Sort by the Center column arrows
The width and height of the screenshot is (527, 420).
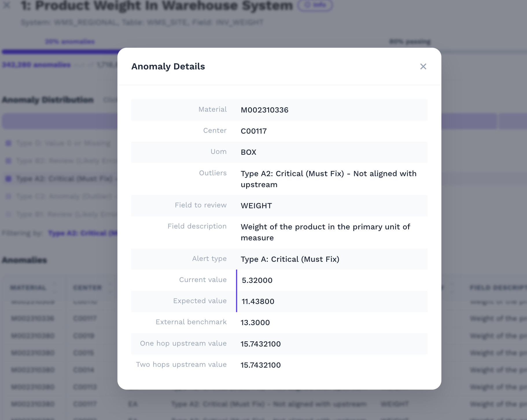110,287
